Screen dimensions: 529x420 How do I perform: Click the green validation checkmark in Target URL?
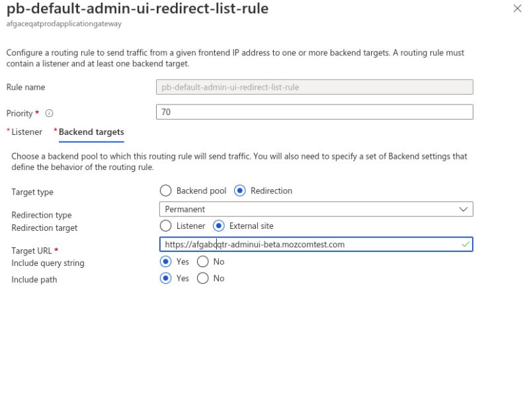(x=465, y=244)
